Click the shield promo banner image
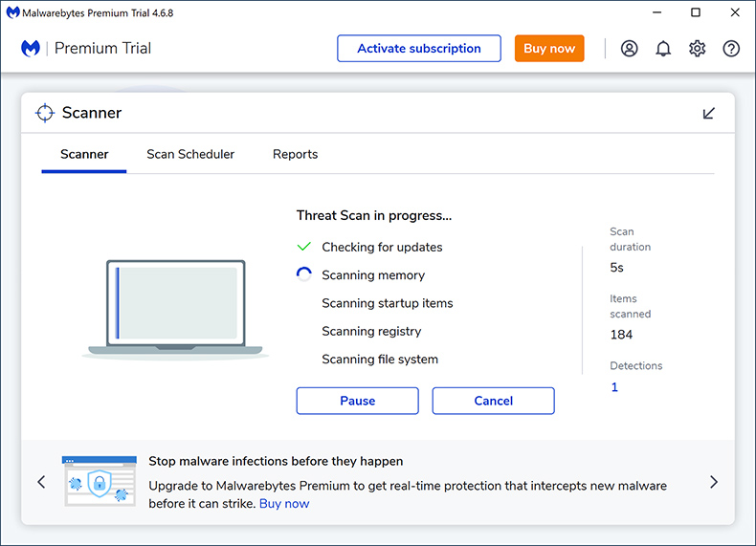The width and height of the screenshot is (756, 546). coord(100,481)
